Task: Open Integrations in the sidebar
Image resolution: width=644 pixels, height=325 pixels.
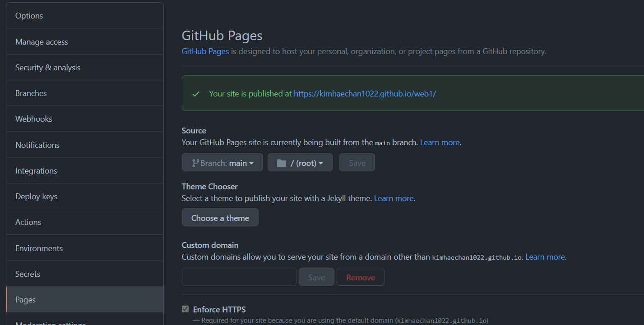Action: 84,170
